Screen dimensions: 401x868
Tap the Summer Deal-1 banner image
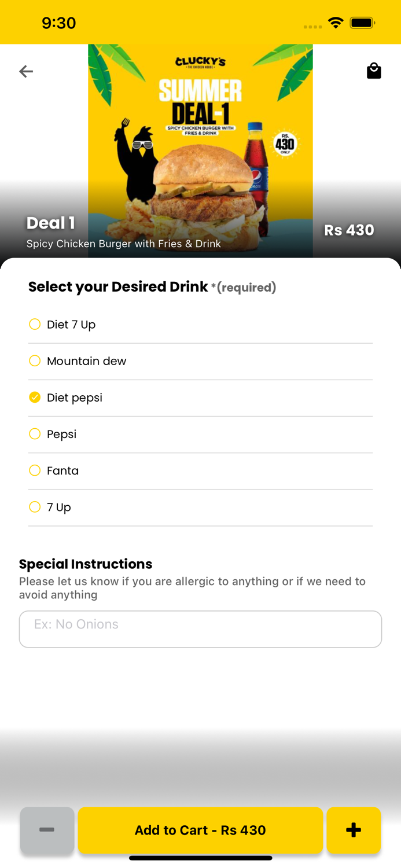coord(200,127)
